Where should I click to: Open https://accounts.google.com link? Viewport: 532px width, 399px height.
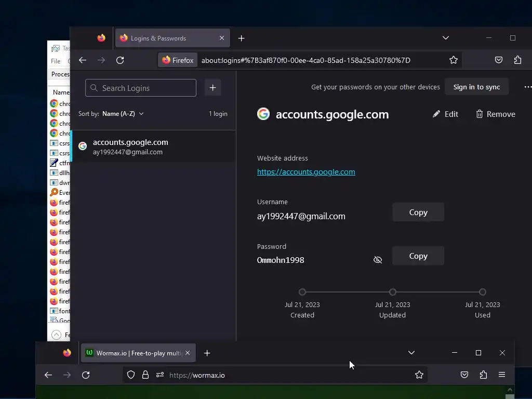point(306,171)
